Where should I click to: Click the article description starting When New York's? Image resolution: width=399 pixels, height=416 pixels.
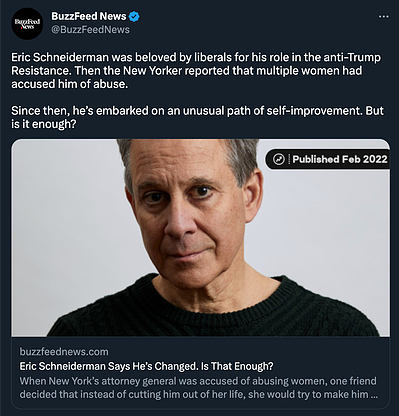(x=199, y=388)
